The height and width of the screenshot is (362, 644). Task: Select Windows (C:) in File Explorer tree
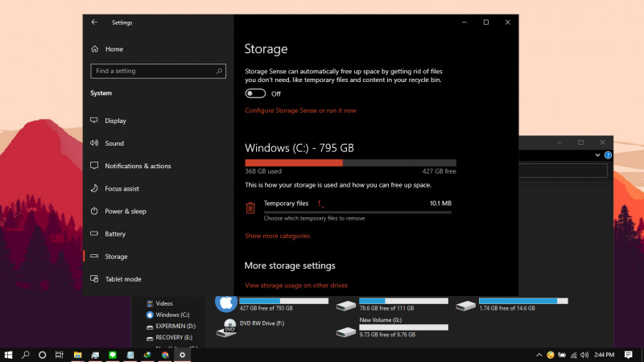[x=167, y=315]
